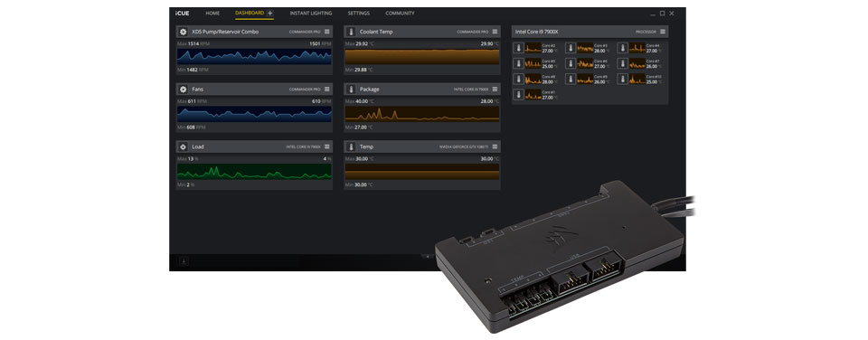Go to the SETTINGS tab

(x=359, y=14)
